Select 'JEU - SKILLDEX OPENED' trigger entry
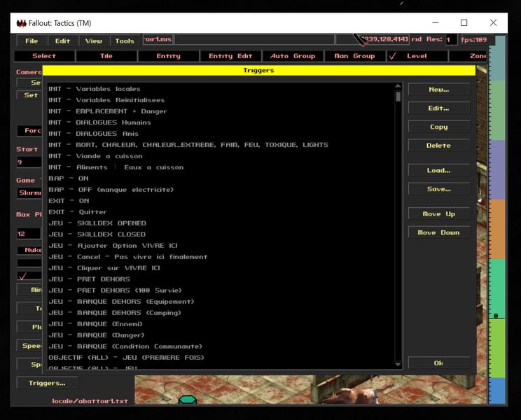 [97, 223]
